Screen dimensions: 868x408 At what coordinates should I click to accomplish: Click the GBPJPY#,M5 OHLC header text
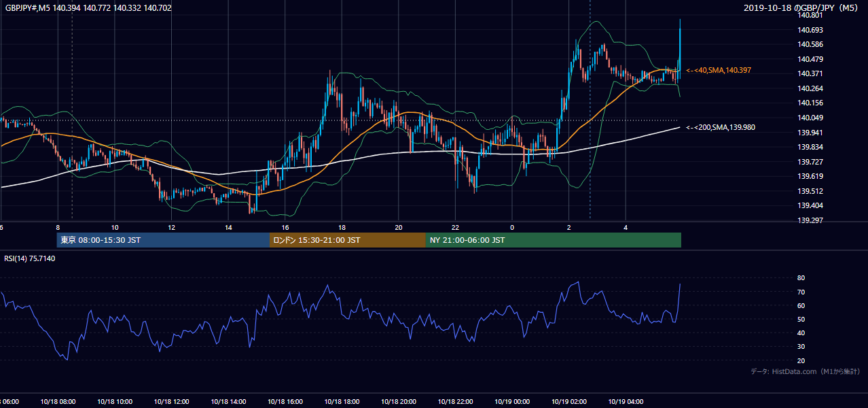88,8
